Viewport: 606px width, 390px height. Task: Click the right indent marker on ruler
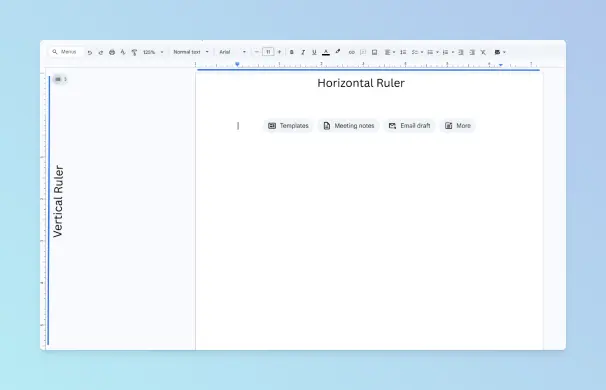pos(500,65)
